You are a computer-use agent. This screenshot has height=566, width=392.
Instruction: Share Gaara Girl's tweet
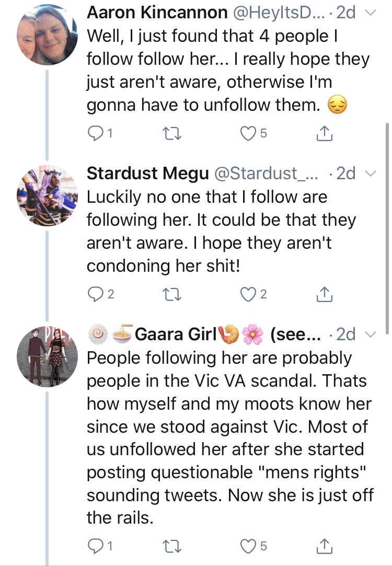(x=324, y=546)
